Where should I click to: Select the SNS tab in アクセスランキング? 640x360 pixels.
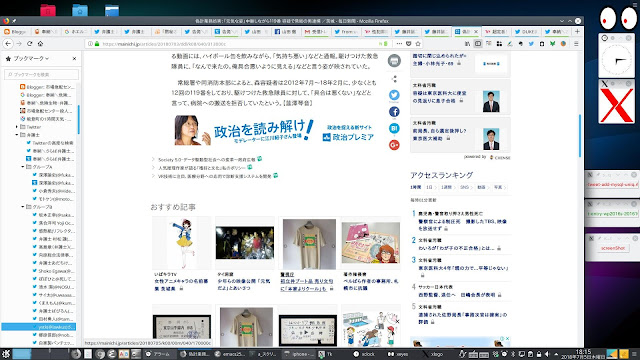(464, 187)
